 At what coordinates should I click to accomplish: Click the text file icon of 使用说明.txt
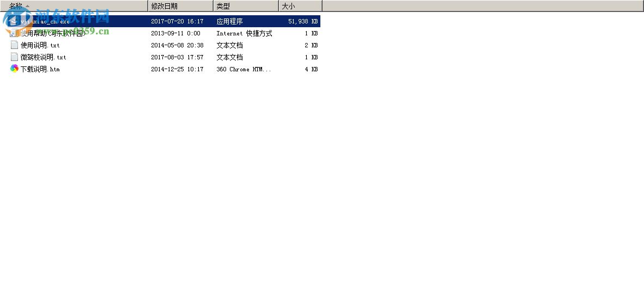point(14,45)
